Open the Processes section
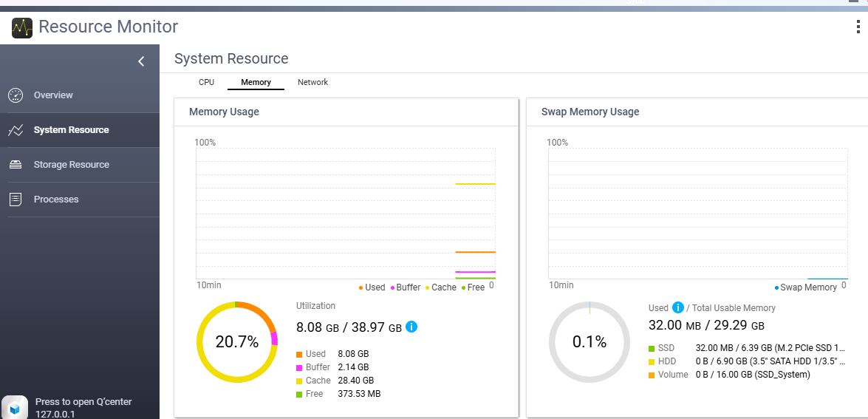Screen dimensions: 868x419 click(56, 200)
